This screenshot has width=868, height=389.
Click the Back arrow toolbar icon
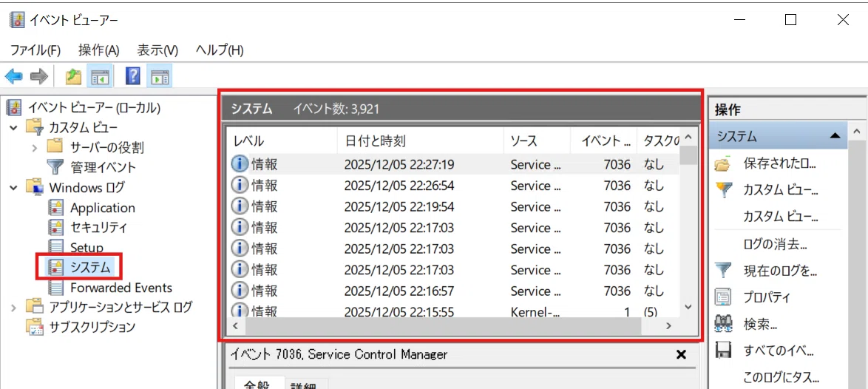click(x=13, y=76)
